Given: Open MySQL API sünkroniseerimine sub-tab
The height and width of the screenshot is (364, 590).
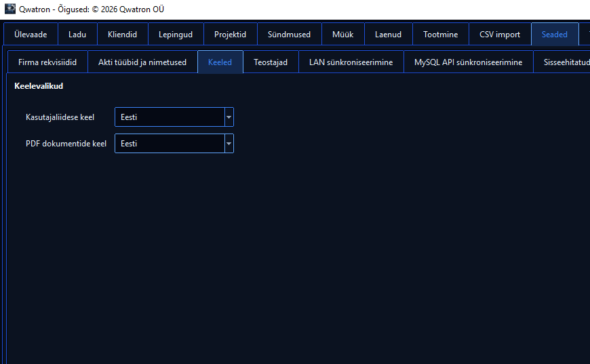Looking at the screenshot, I should (x=469, y=62).
